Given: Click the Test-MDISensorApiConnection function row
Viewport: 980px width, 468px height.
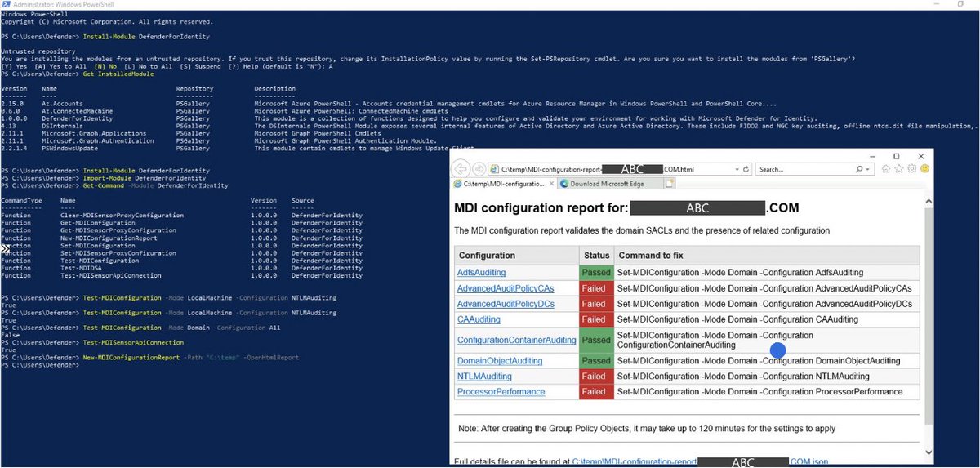Looking at the screenshot, I should [x=181, y=275].
